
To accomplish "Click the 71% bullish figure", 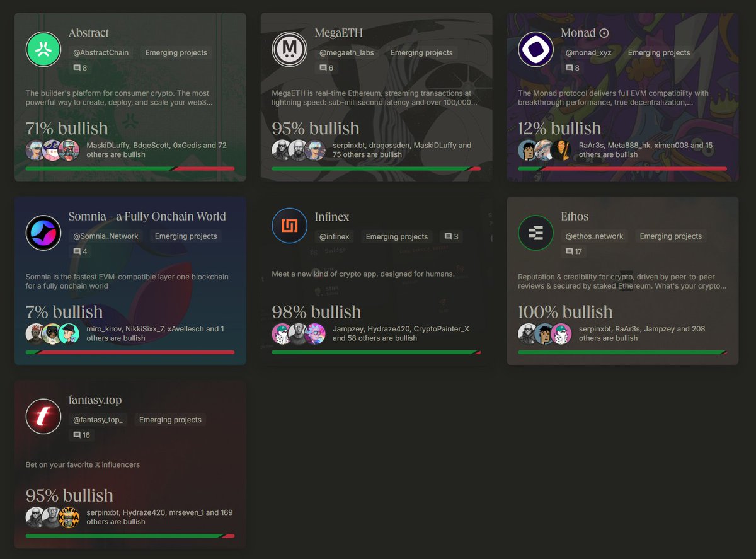I will tap(67, 129).
